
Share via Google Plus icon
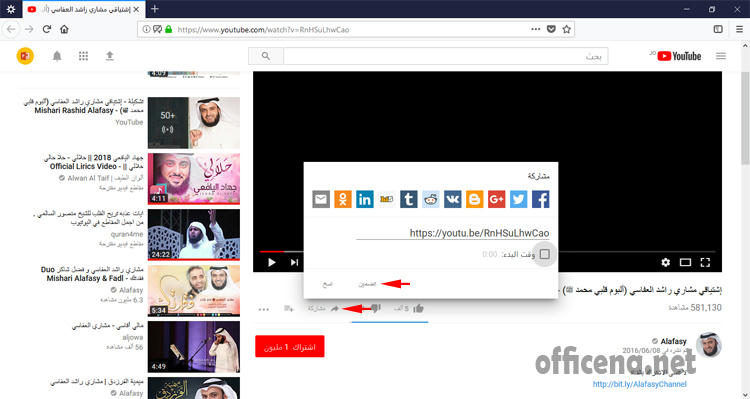click(496, 199)
